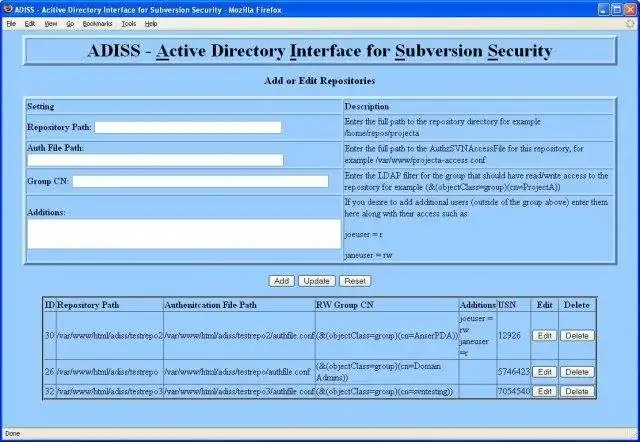Select the /var/www/html/adiss/testrepo3 path cell
Screen dimensions: 640x442
pos(110,391)
